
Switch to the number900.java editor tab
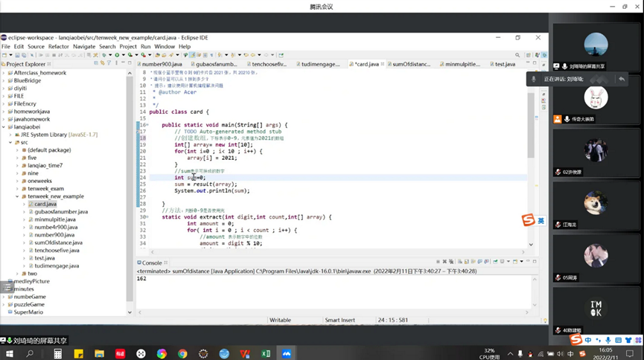tap(162, 64)
